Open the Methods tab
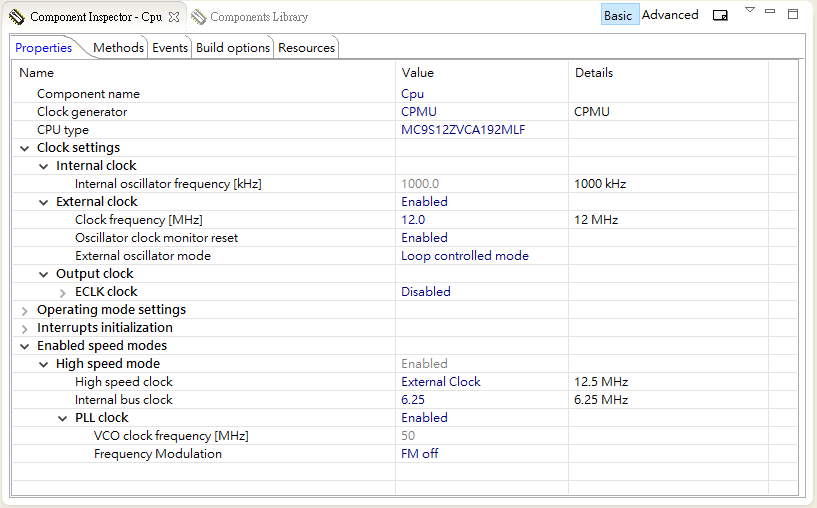 point(118,47)
